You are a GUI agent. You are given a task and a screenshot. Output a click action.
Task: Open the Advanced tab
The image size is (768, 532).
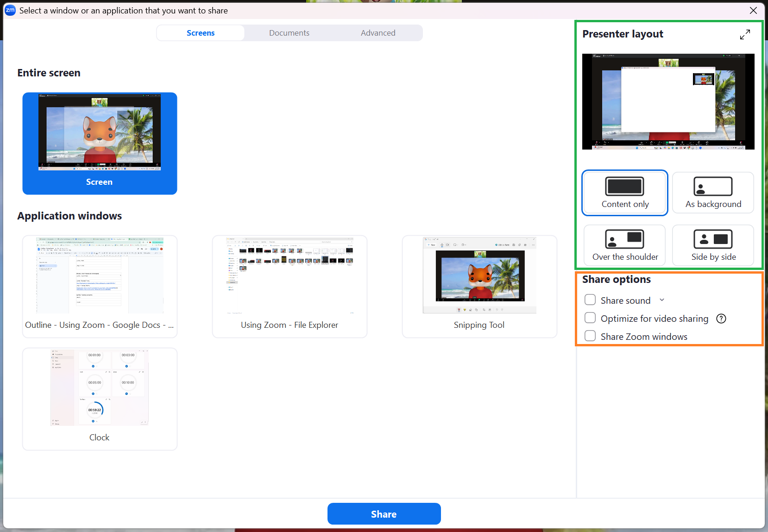tap(378, 33)
